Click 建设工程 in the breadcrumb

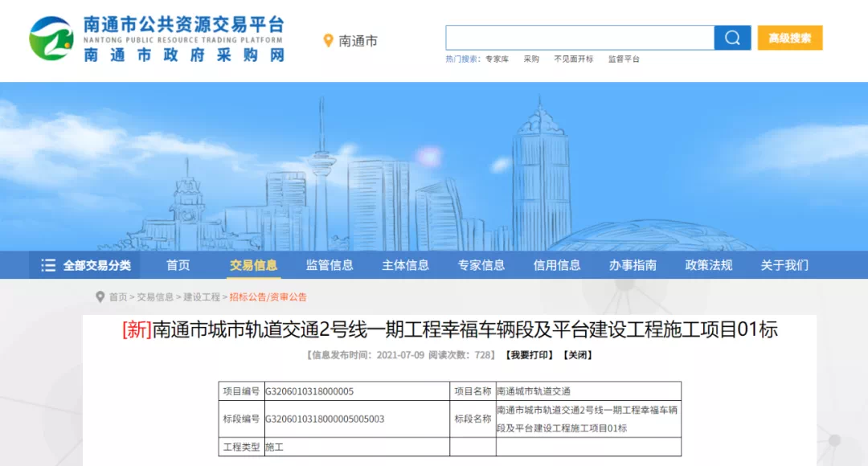(202, 297)
